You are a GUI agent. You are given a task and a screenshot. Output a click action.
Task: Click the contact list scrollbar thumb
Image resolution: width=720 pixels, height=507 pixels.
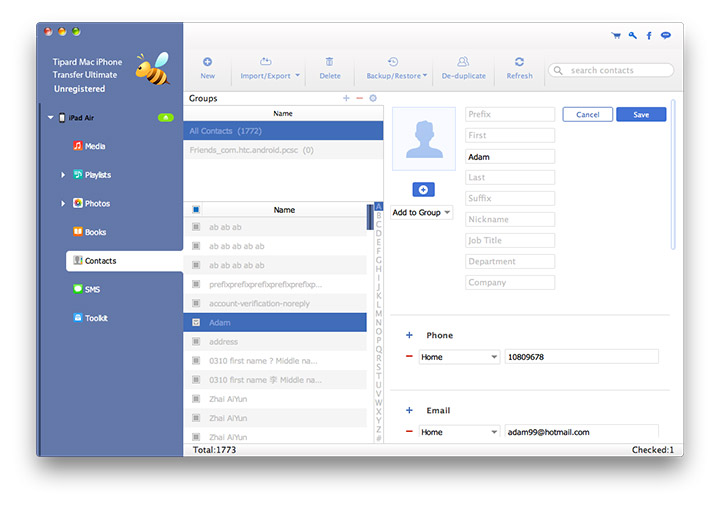[x=370, y=217]
